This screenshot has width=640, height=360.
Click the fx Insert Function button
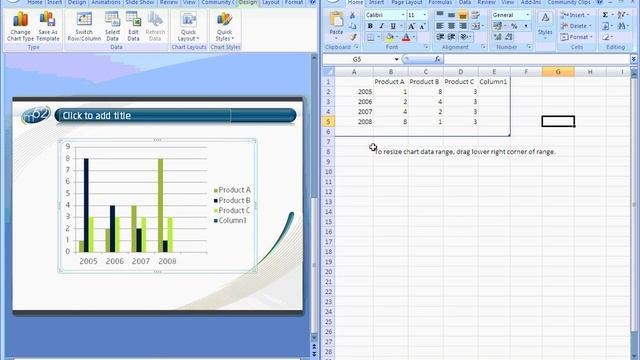[437, 59]
